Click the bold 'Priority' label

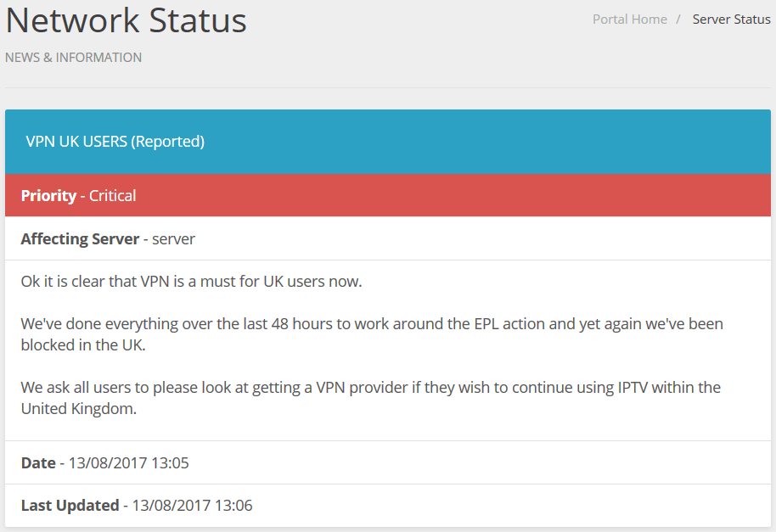pos(48,196)
